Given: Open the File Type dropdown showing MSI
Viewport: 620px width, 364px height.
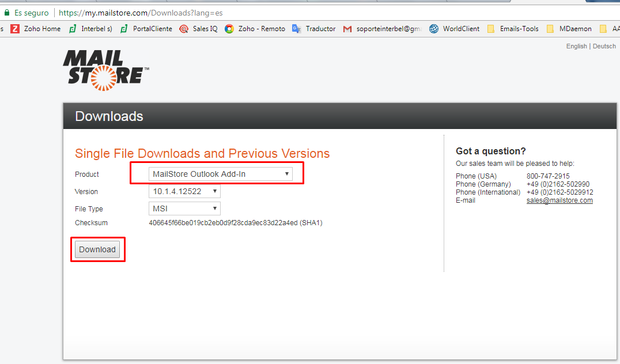Looking at the screenshot, I should [x=184, y=208].
